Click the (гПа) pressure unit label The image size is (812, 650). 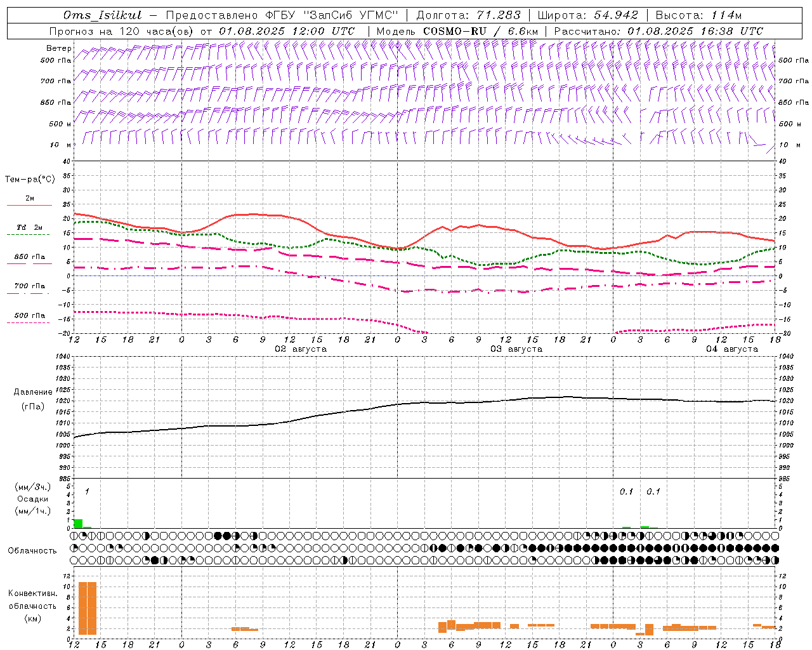(33, 407)
